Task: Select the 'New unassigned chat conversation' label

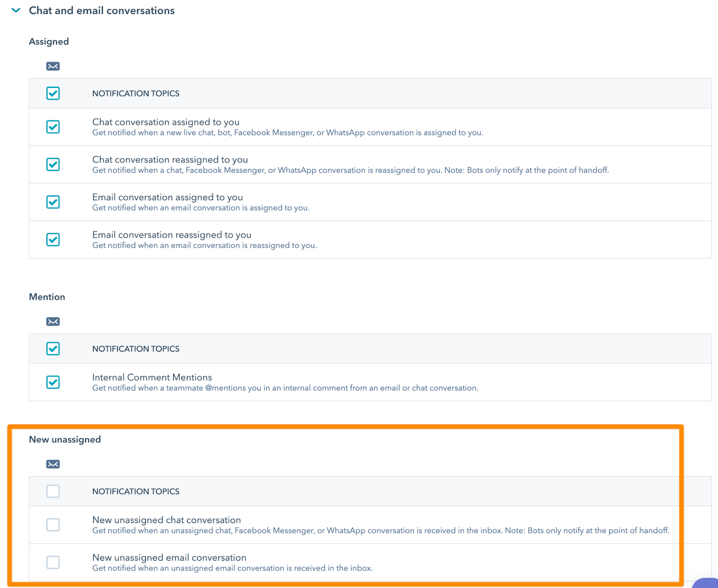Action: click(166, 520)
